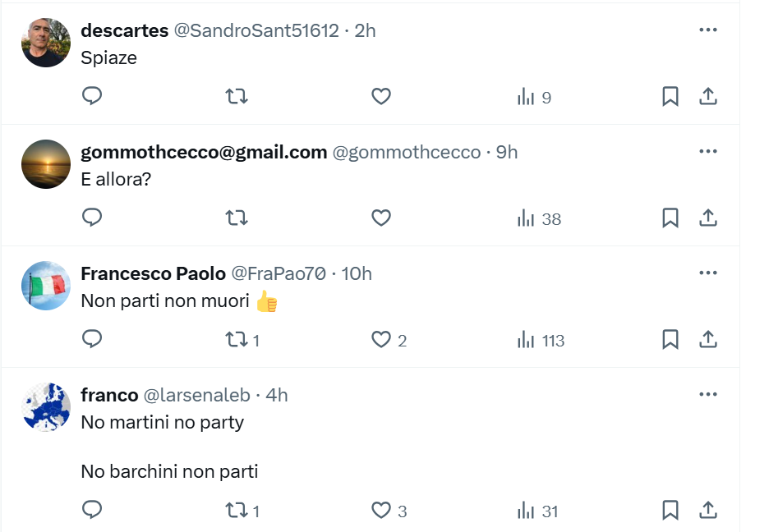
Task: Open more options for gommothcecco's tweet
Action: (707, 151)
